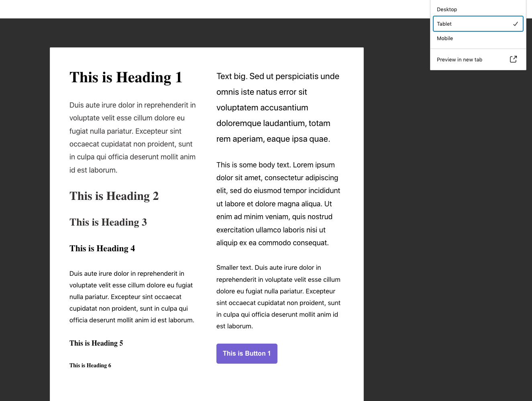The width and height of the screenshot is (532, 401).
Task: Click the empty top toolbar area of the editor
Action: 201,9
